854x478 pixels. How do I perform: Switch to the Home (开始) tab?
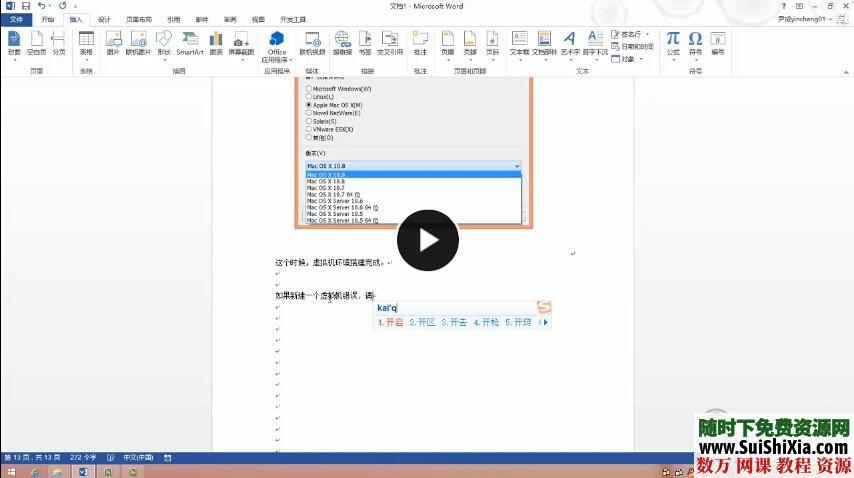tap(48, 20)
